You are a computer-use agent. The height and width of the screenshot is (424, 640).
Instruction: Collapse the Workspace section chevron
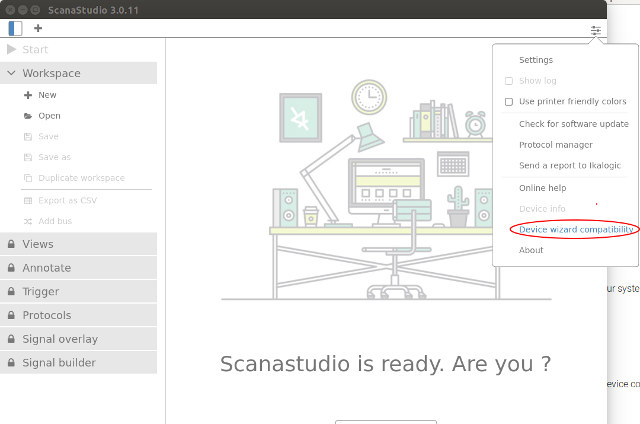click(11, 73)
